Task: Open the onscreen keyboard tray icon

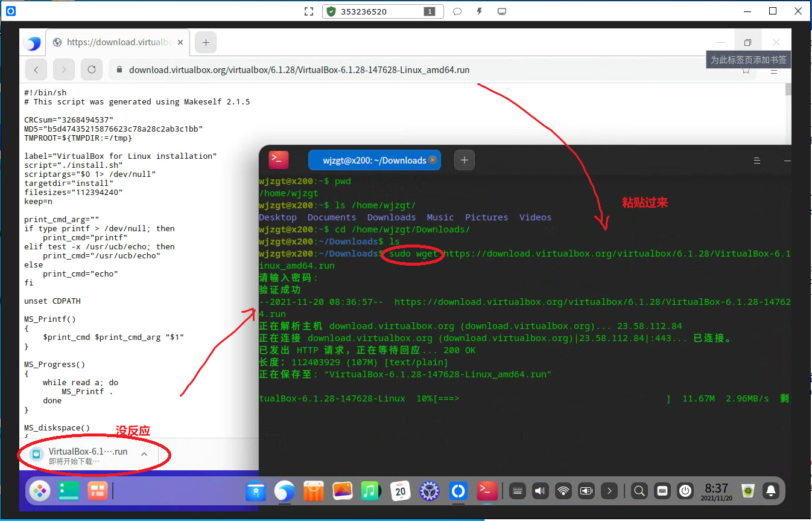Action: [x=517, y=491]
